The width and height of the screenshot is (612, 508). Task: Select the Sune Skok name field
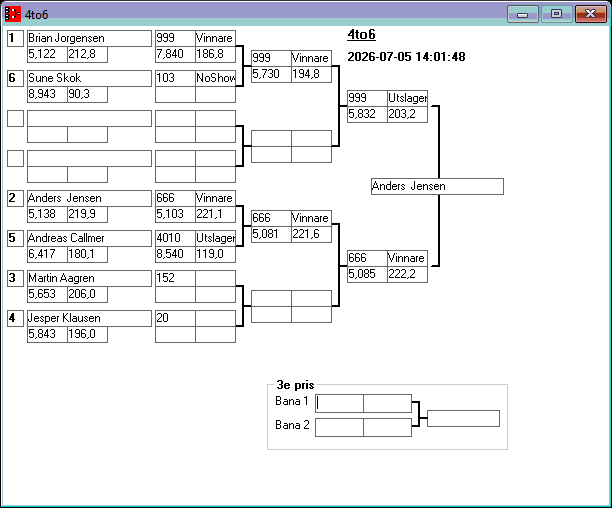89,78
